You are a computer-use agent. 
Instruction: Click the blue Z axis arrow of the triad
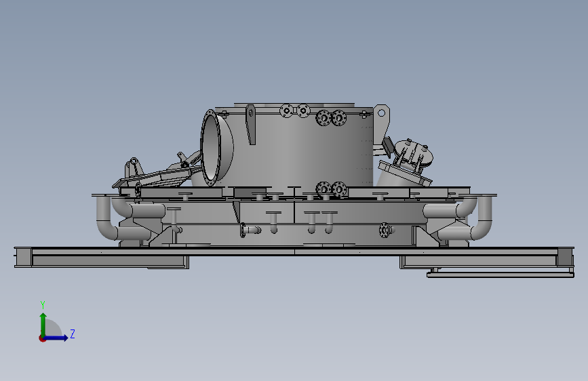pos(56,338)
